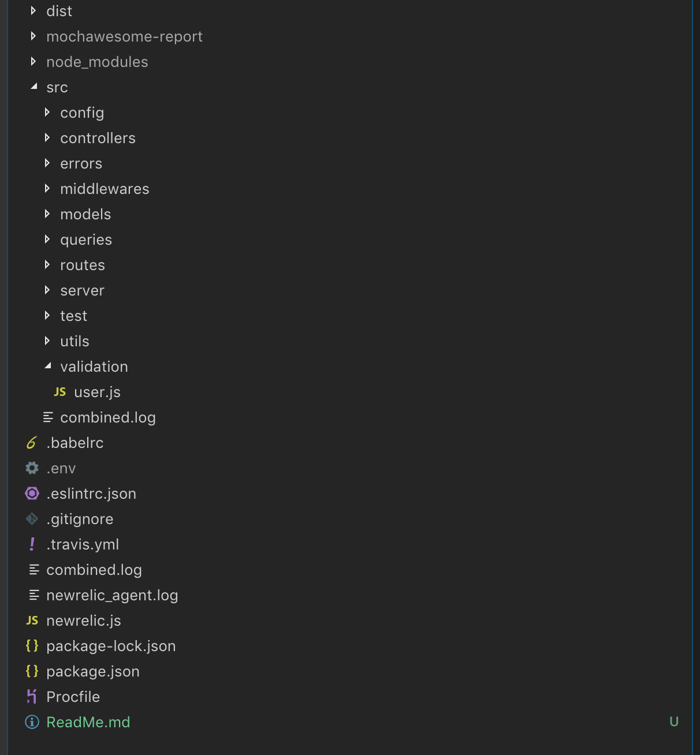This screenshot has height=755, width=700.
Task: Click the Babel icon beside .babelrc
Action: (32, 443)
